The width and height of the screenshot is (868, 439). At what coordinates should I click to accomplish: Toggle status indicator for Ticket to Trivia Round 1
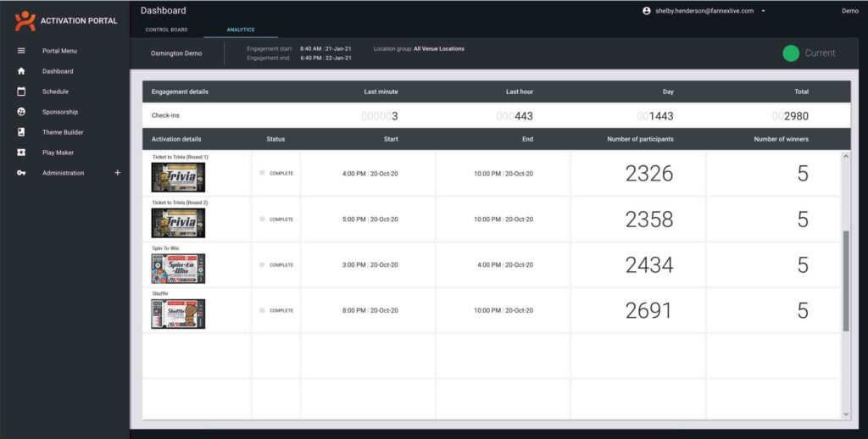tap(263, 173)
